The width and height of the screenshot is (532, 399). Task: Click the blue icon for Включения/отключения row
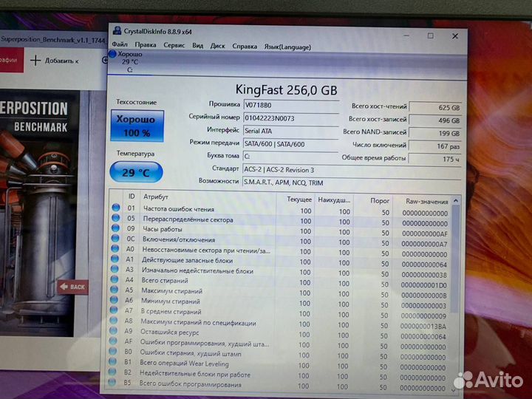point(115,240)
